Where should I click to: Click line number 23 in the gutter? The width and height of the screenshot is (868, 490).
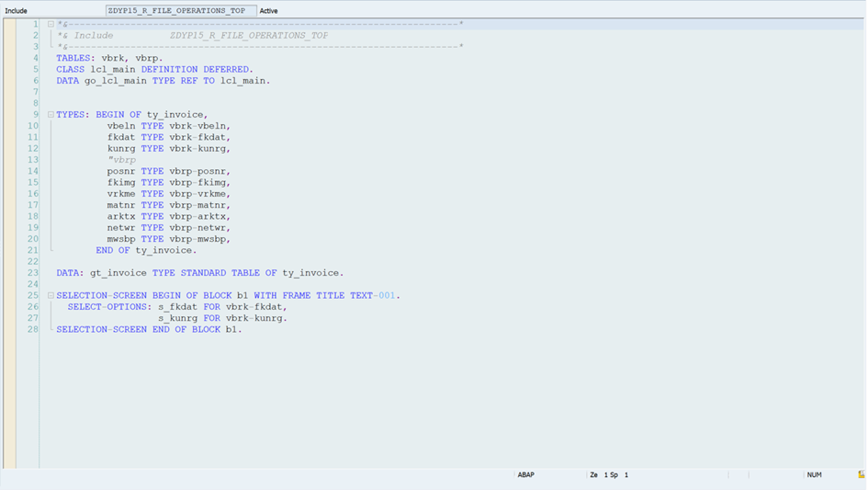pos(33,273)
